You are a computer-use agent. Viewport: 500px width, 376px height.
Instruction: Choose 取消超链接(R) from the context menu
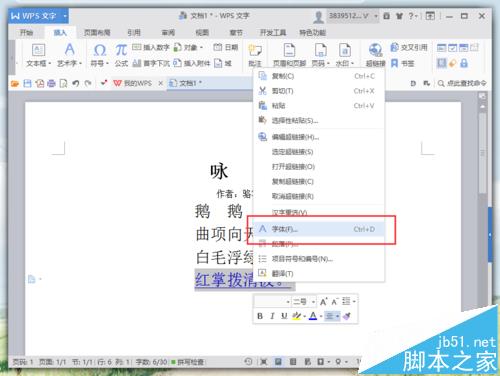click(x=319, y=196)
